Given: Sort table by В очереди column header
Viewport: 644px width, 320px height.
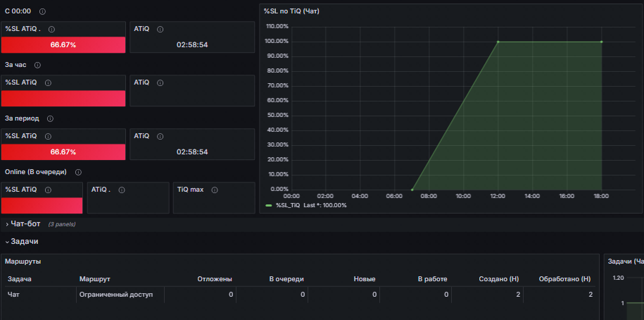Looking at the screenshot, I should click(286, 279).
